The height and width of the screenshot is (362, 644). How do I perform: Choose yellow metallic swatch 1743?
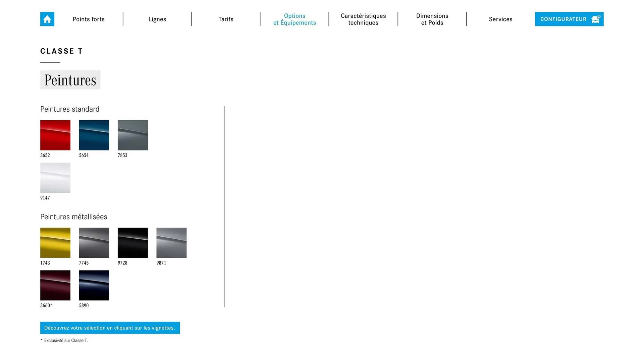point(55,243)
